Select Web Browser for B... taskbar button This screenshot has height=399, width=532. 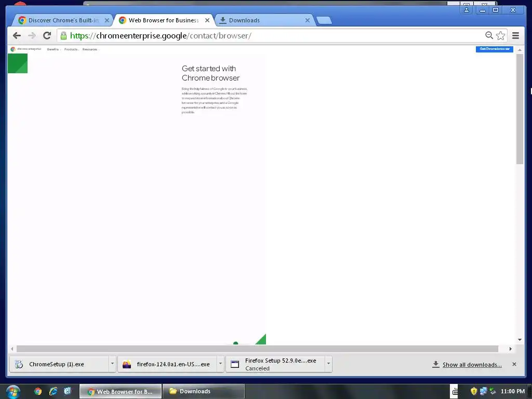121,392
